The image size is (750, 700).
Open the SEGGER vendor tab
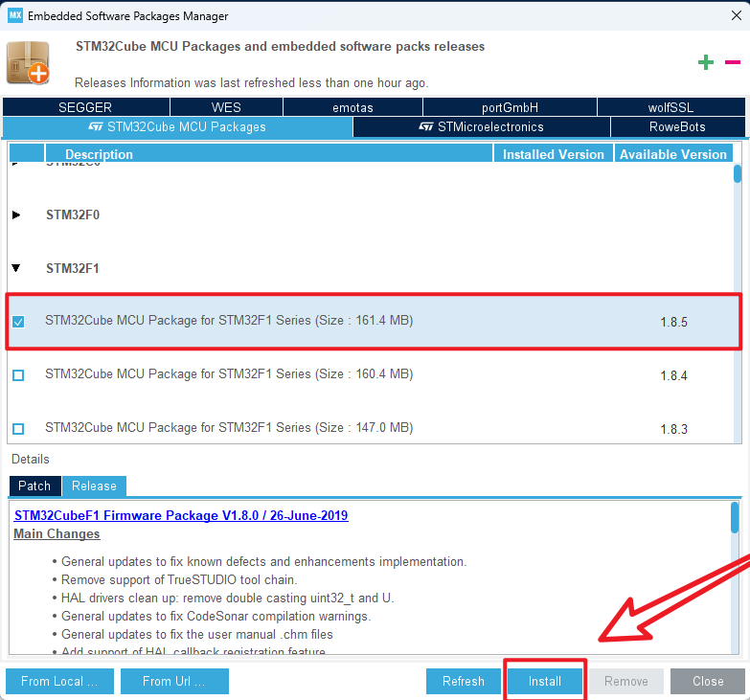85,107
